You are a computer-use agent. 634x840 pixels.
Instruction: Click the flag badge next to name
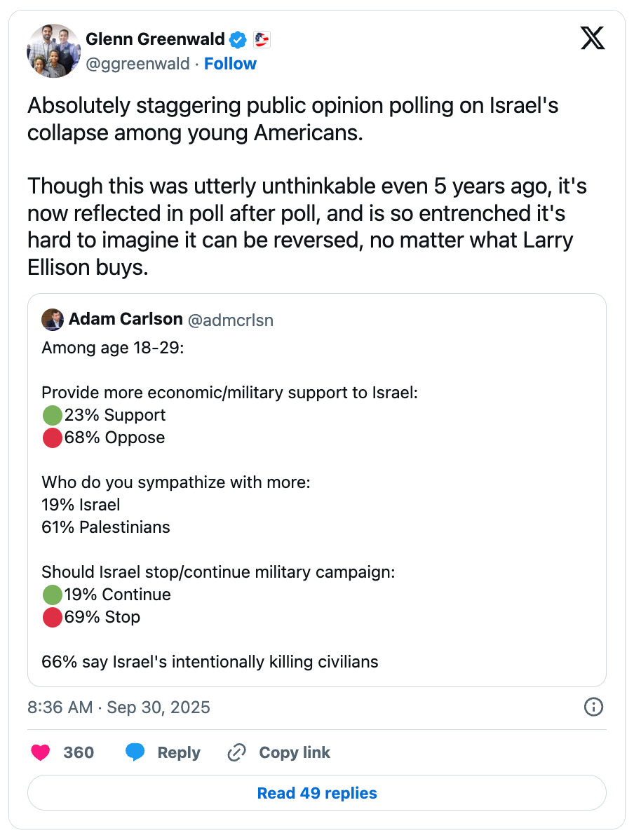(x=262, y=39)
